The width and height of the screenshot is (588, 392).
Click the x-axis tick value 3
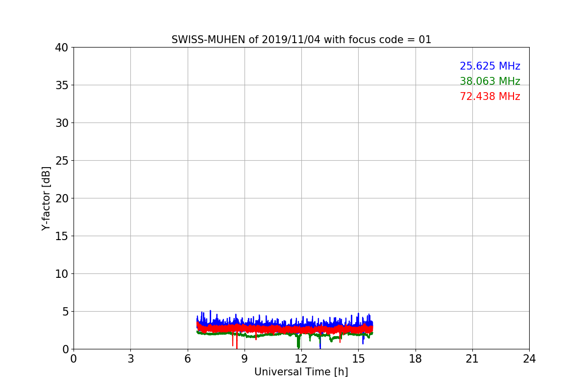pos(130,359)
